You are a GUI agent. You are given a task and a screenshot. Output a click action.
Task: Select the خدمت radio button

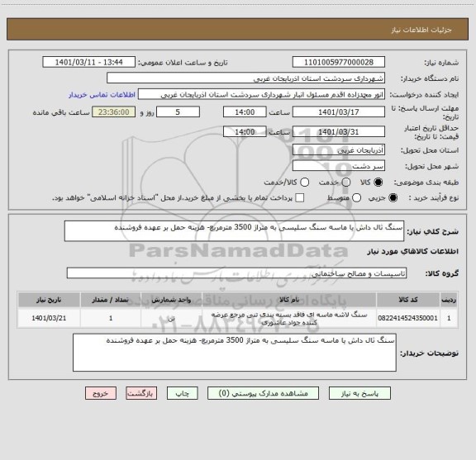click(x=346, y=183)
